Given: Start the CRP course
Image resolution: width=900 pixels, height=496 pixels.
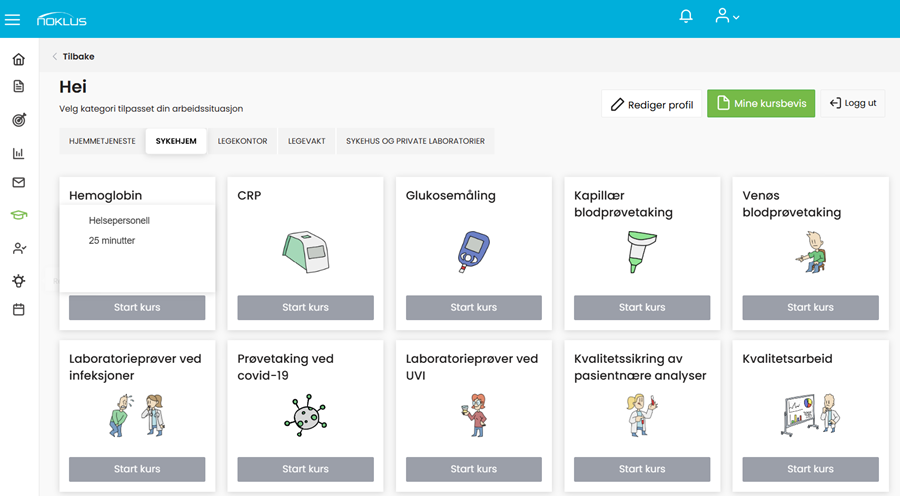Looking at the screenshot, I should (x=305, y=307).
